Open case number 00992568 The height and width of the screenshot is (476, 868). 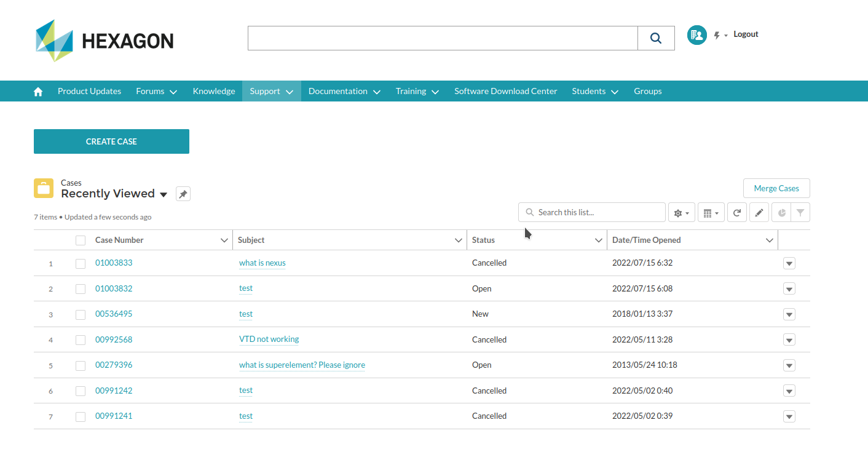tap(114, 339)
